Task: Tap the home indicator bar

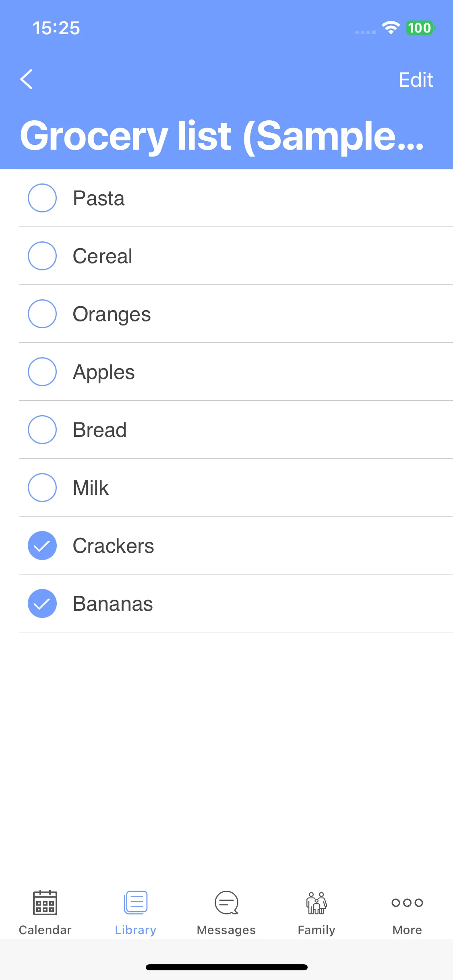Action: point(227,967)
